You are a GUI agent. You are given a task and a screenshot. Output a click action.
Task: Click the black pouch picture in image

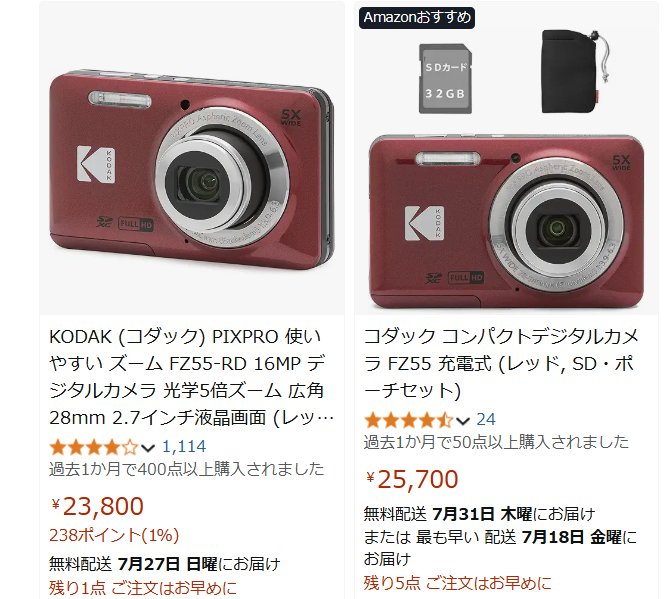(x=574, y=71)
